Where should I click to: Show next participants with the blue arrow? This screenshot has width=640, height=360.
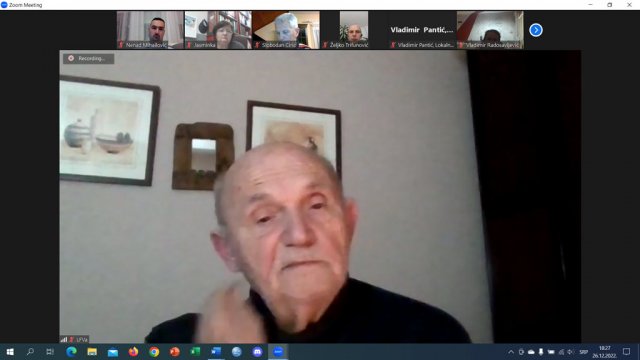[536, 30]
